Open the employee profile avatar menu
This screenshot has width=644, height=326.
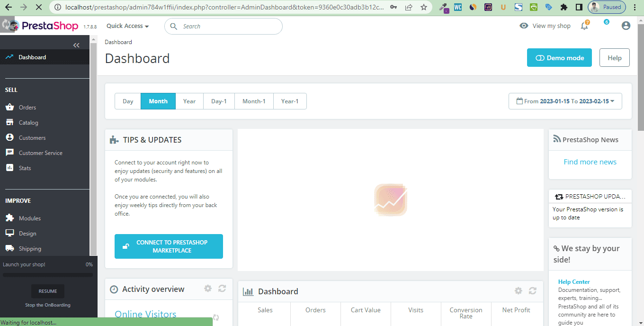tap(626, 26)
